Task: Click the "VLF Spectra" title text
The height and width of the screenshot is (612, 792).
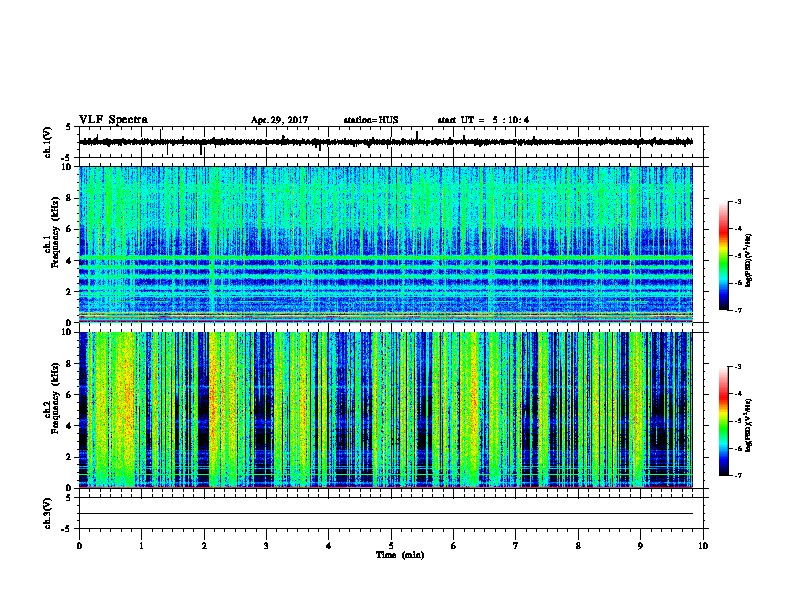Action: point(113,120)
